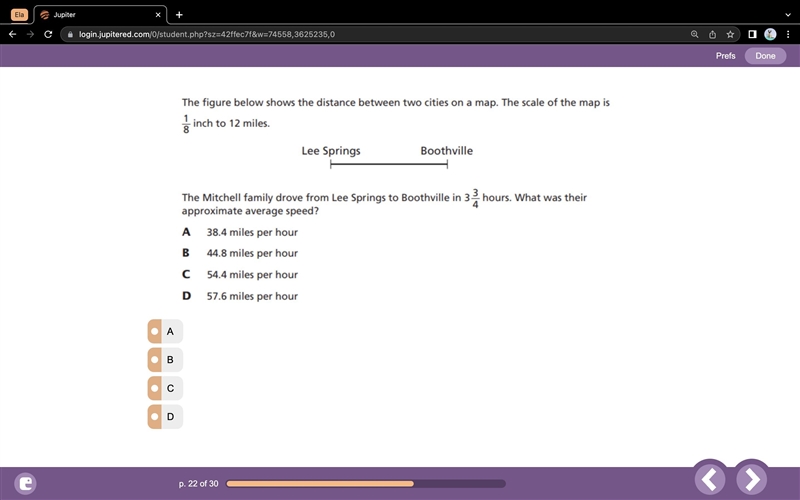Click browser back arrow
The image size is (800, 500).
pos(13,34)
